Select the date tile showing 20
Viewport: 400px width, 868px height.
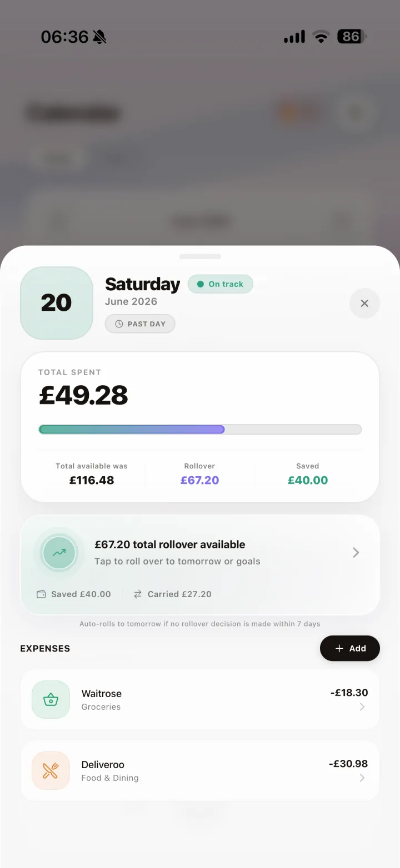(57, 303)
